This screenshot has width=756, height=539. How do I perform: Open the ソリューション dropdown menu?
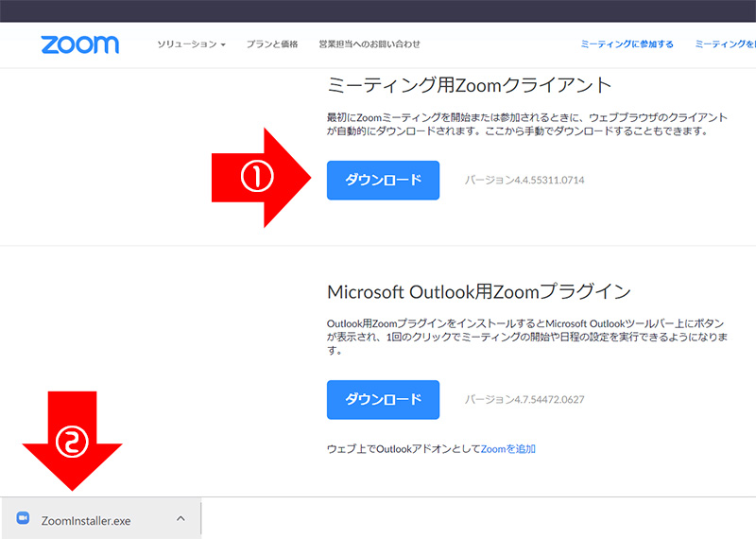191,44
